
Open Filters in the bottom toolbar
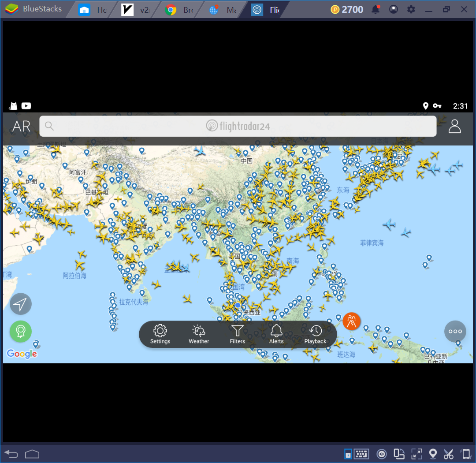(238, 334)
